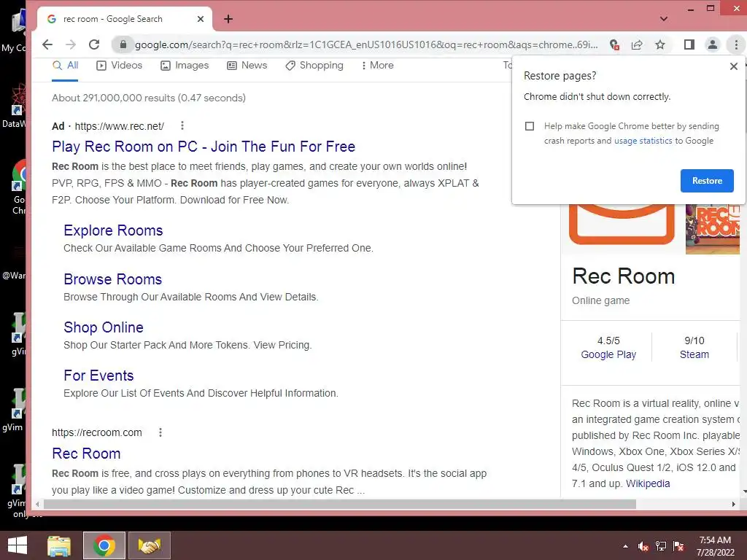This screenshot has height=560, width=747.
Task: Expand the More search categories menu
Action: 378,66
